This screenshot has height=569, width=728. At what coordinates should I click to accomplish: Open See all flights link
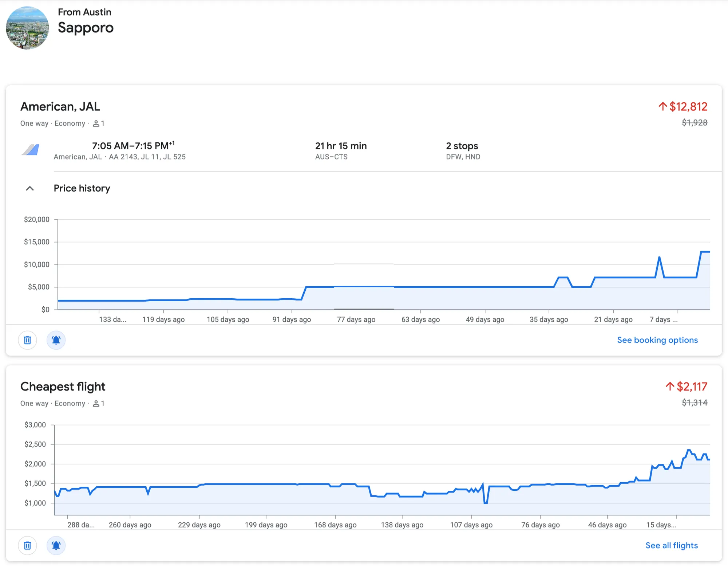pos(672,546)
